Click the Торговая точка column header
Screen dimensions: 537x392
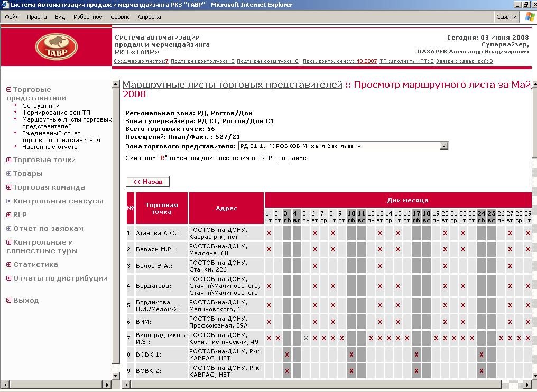(x=162, y=208)
